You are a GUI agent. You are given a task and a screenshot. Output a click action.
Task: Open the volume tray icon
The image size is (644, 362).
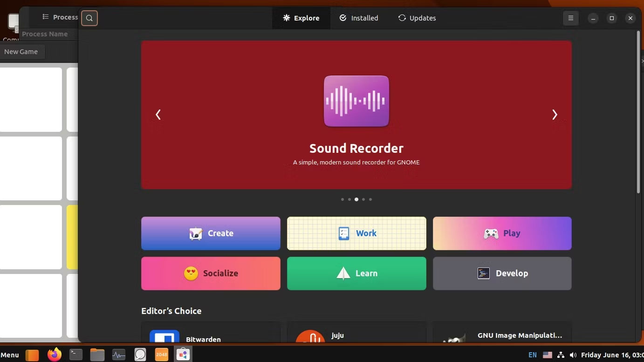[x=573, y=355]
